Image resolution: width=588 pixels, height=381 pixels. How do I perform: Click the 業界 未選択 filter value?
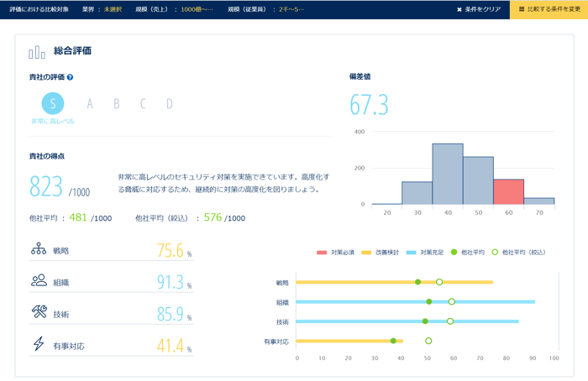(113, 9)
